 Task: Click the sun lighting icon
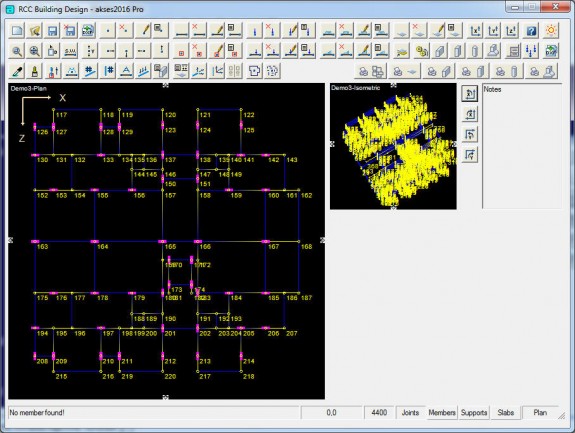pyautogui.click(x=551, y=30)
